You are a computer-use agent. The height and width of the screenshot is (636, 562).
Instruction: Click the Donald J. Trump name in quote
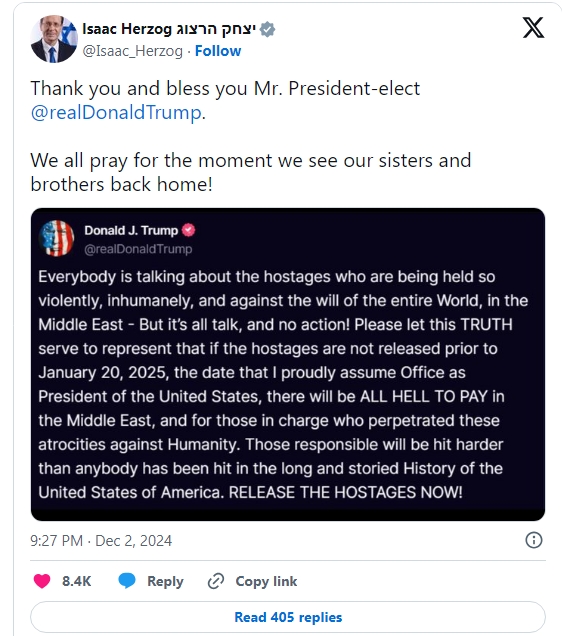[131, 230]
